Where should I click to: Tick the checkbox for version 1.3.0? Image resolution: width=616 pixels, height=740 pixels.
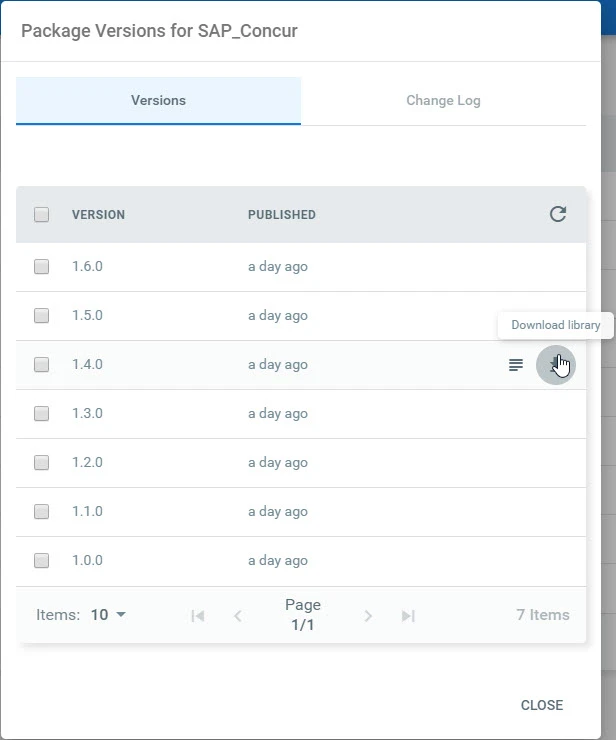tap(42, 413)
